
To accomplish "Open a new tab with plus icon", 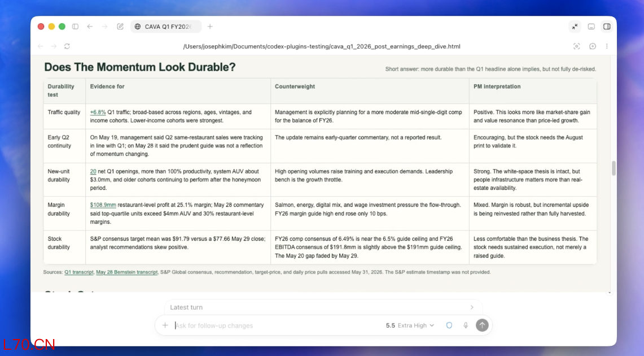I will click(210, 27).
